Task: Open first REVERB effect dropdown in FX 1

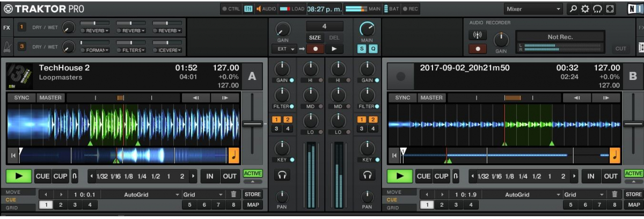Action: tap(94, 31)
